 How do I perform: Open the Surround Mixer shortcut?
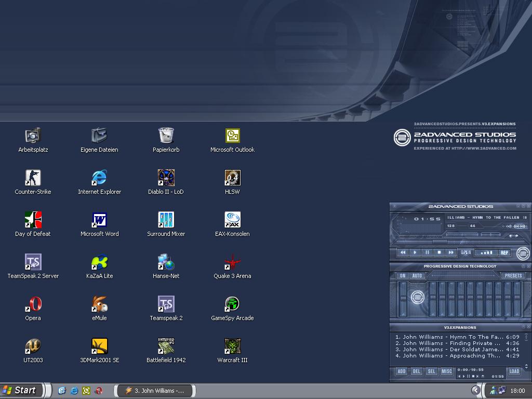[166, 224]
